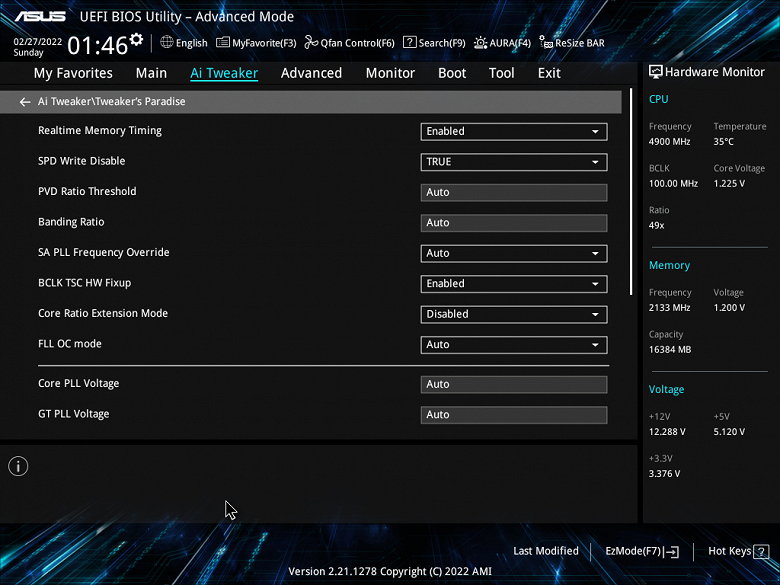
Task: Select Banding Ratio label
Action: pos(71,222)
